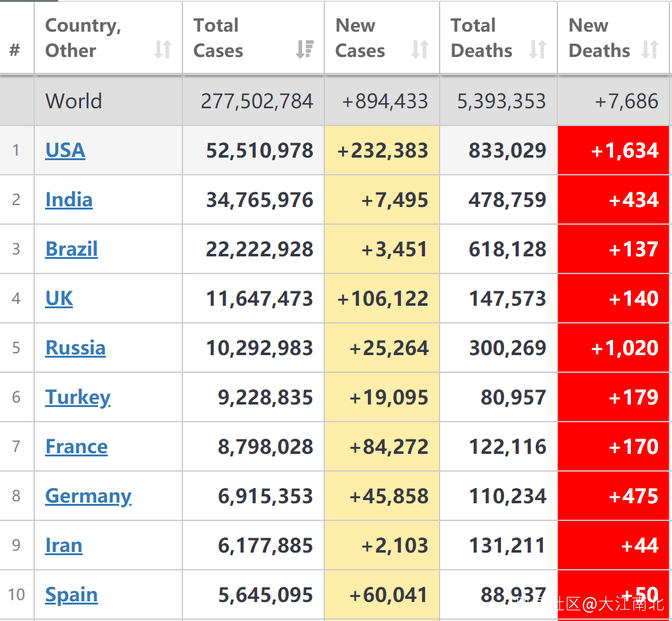Viewport: 672px width, 621px height.
Task: Click the Iran country link
Action: [64, 545]
